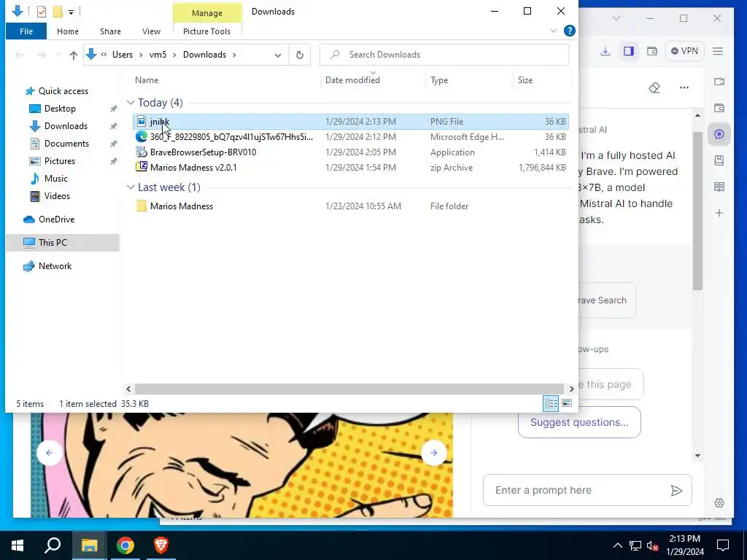
Task: Click the Brave VPN button
Action: tap(684, 51)
